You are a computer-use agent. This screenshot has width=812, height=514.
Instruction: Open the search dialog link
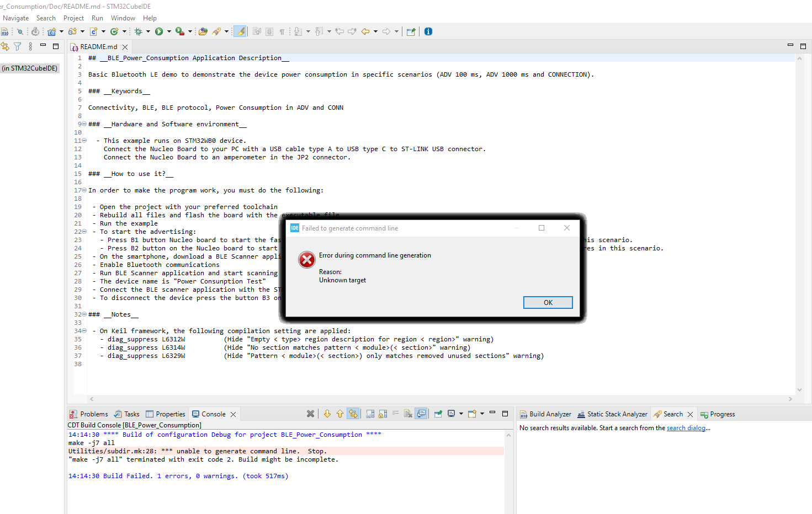pyautogui.click(x=686, y=427)
